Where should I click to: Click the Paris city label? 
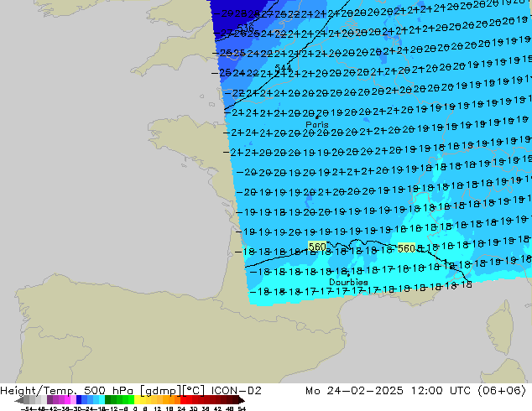pyautogui.click(x=317, y=124)
